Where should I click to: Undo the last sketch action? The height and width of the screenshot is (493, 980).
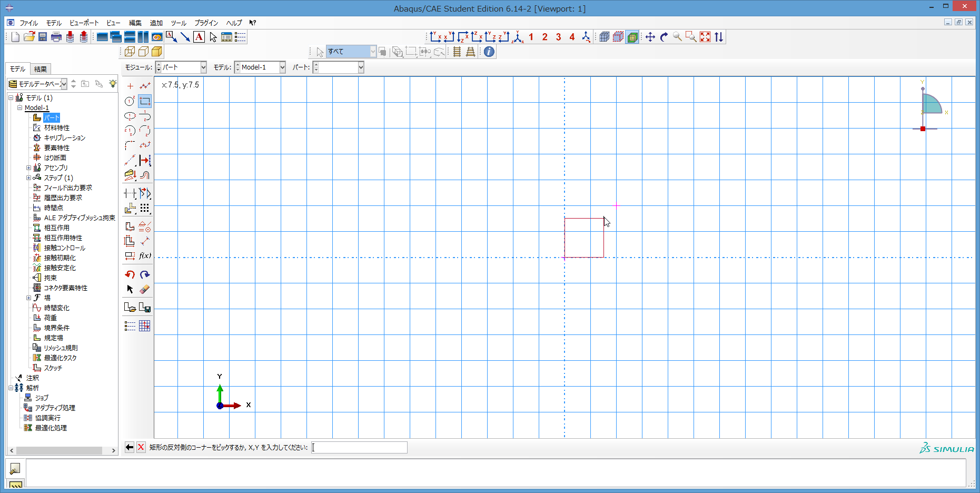pos(130,274)
